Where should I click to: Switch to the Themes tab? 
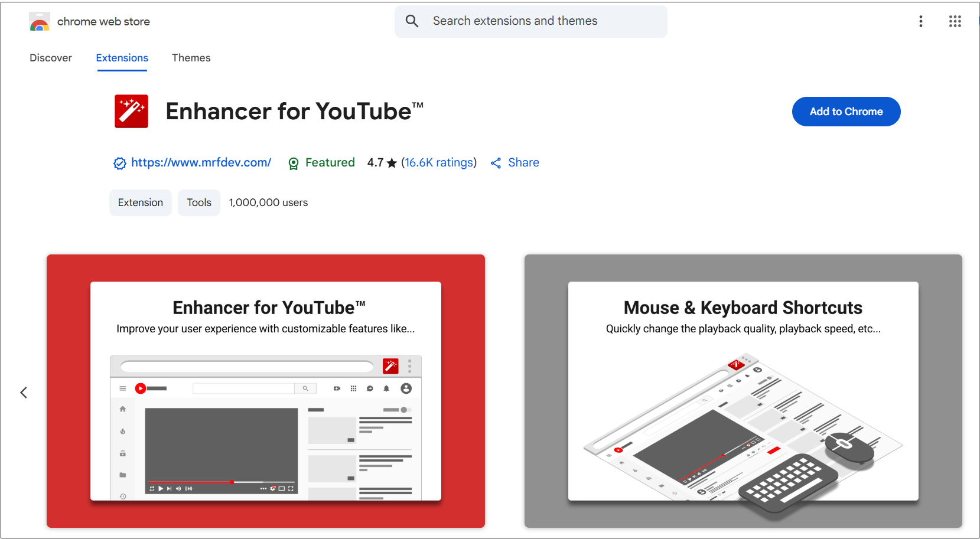click(191, 58)
